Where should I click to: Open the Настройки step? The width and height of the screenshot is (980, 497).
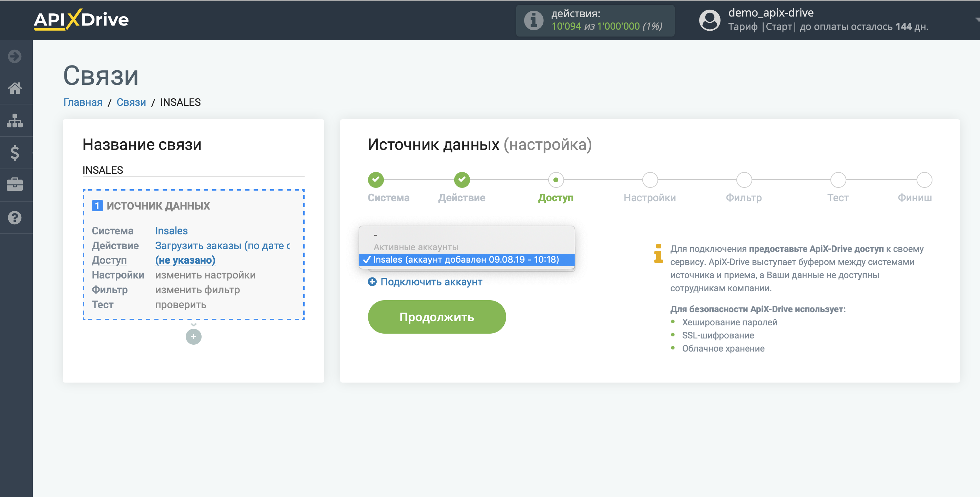click(650, 180)
